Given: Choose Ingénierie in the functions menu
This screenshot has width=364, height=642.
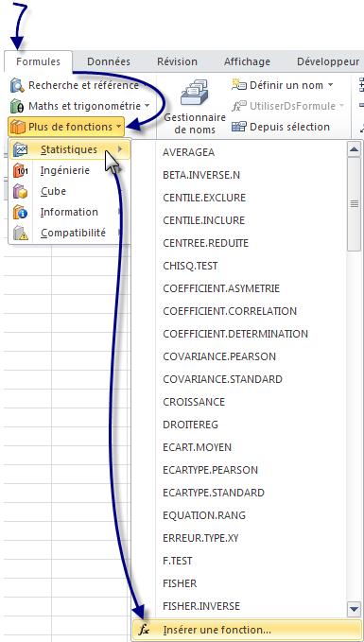Looking at the screenshot, I should [69, 170].
